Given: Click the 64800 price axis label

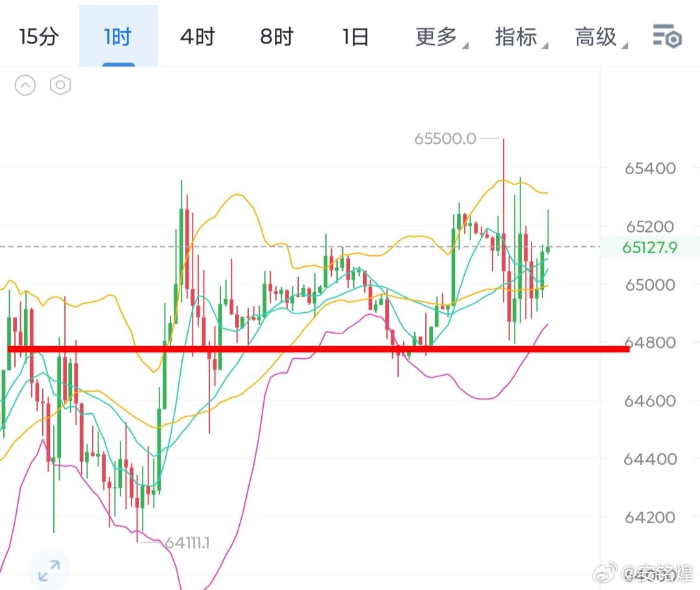Looking at the screenshot, I should coord(650,343).
